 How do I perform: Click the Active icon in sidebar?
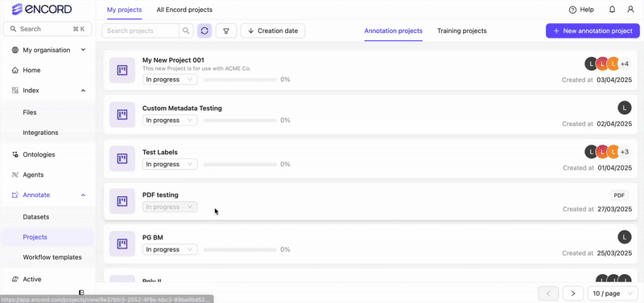[x=15, y=279]
